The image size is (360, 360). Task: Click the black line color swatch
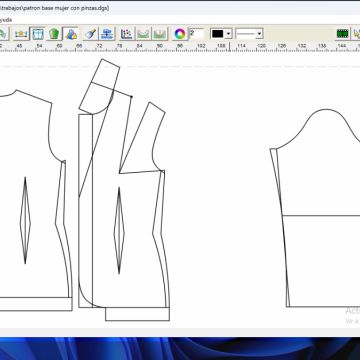point(218,34)
